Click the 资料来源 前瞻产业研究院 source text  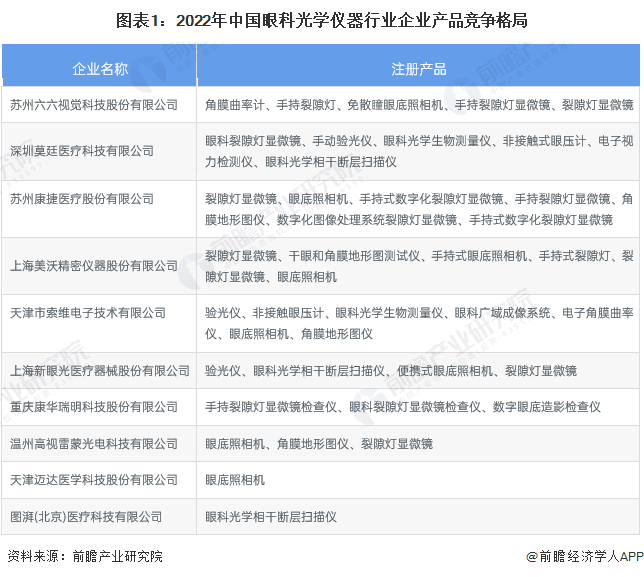tap(85, 556)
